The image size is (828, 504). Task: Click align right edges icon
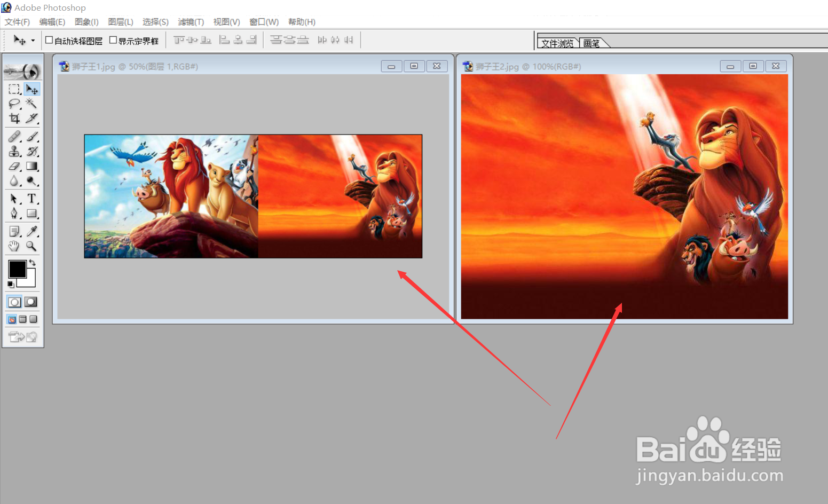tap(251, 40)
